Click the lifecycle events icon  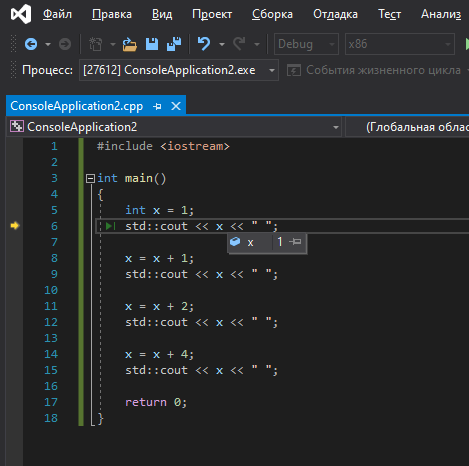tap(294, 70)
